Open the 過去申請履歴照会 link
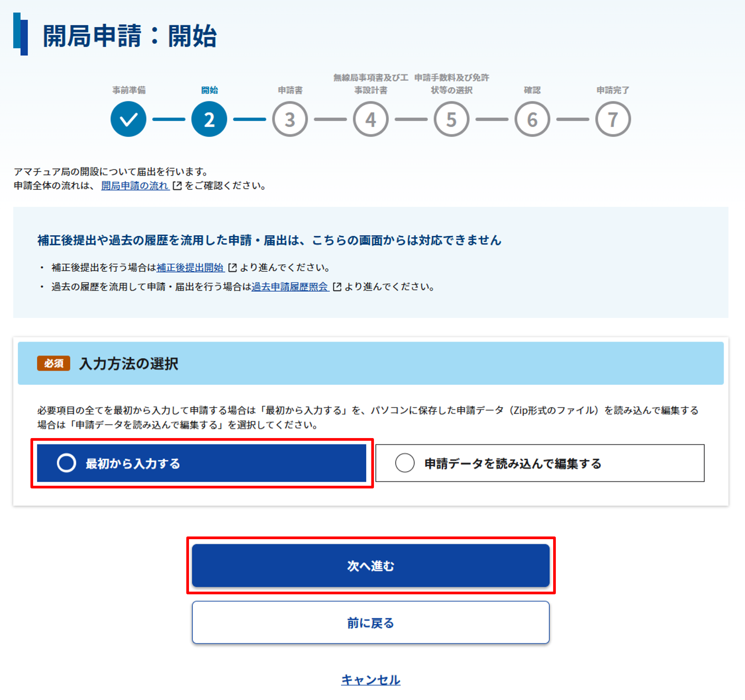 pyautogui.click(x=290, y=287)
